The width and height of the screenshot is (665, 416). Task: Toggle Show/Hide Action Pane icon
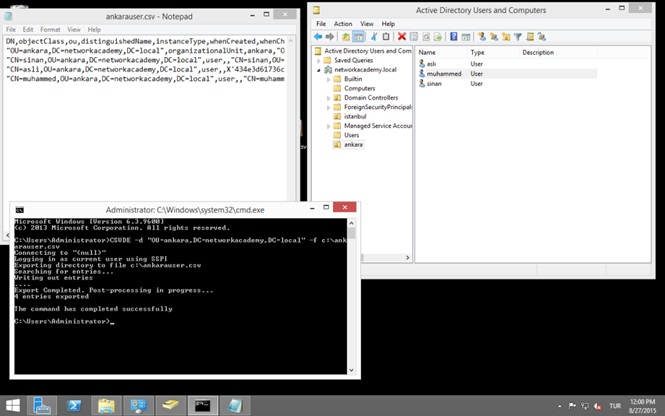pyautogui.click(x=466, y=37)
